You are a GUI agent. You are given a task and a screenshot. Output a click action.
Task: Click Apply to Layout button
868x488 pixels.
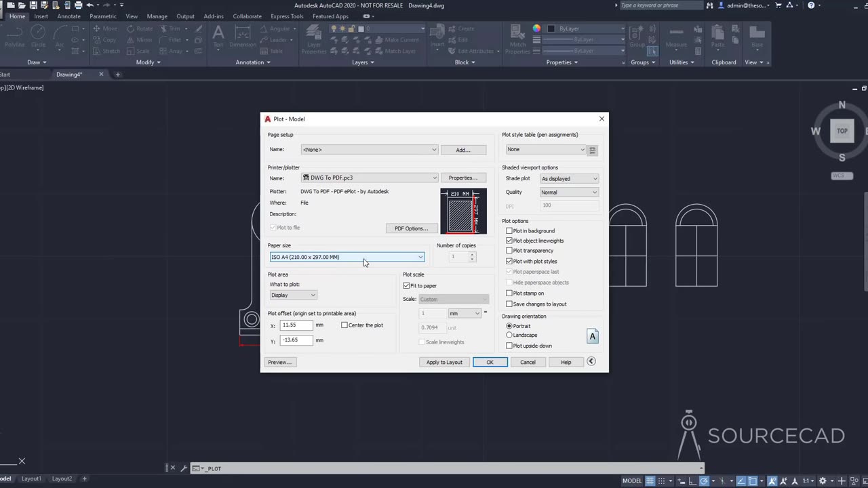click(x=444, y=362)
